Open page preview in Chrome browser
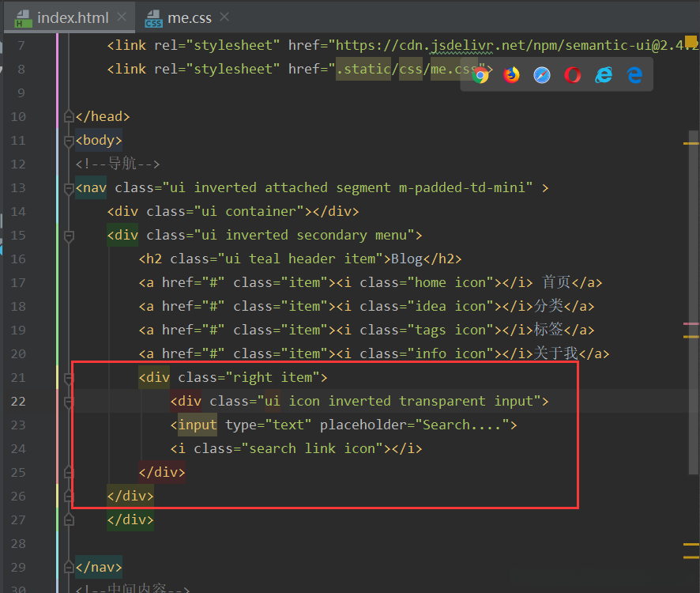This screenshot has width=700, height=593. click(x=480, y=75)
